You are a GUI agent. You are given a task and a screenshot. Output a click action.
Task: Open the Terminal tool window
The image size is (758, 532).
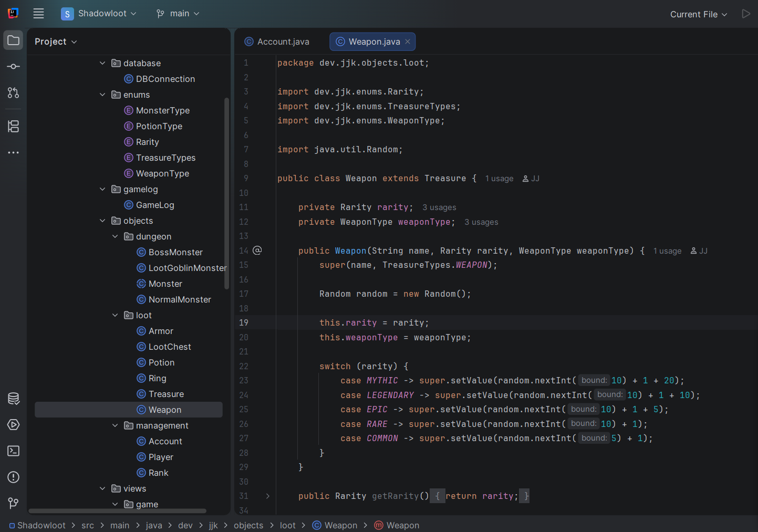[x=13, y=451]
